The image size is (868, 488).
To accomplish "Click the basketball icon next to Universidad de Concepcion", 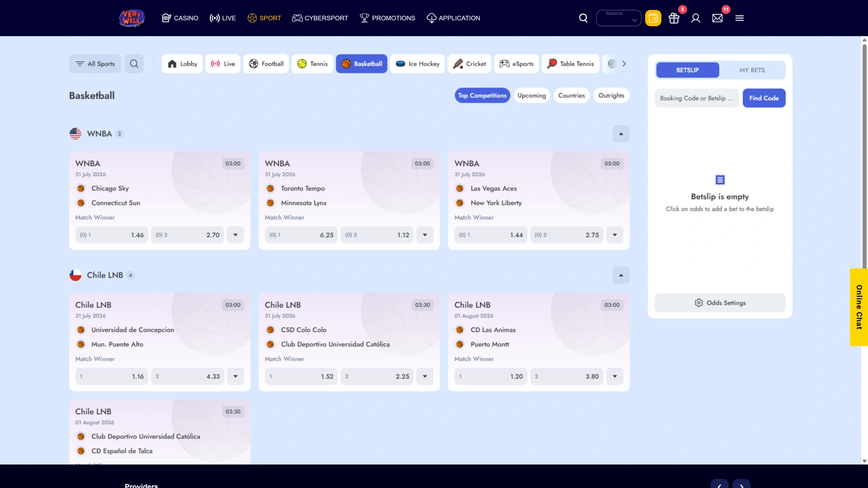I will pos(81,330).
